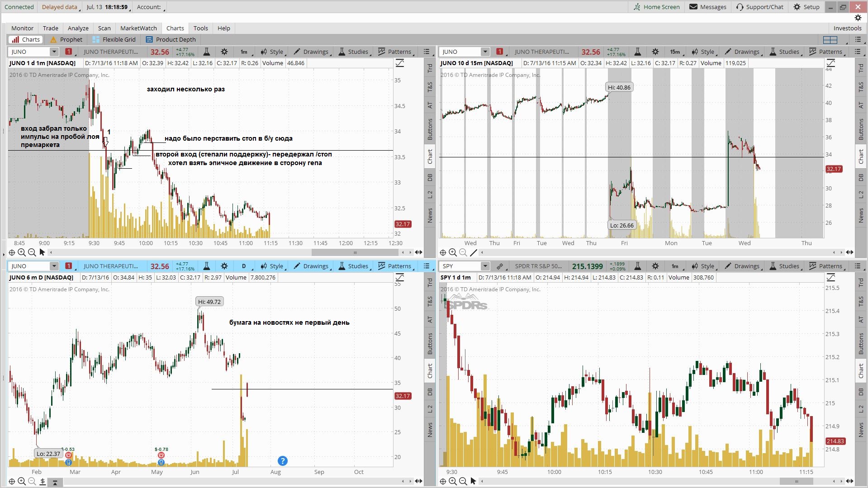868x488 pixels.
Task: Select the Flexible Grid sub-tab
Action: click(x=114, y=39)
